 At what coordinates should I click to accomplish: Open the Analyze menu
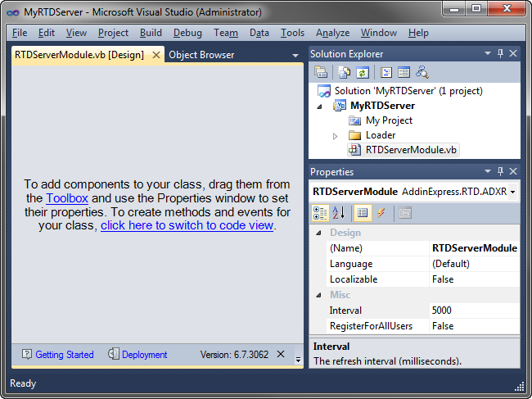pos(332,33)
